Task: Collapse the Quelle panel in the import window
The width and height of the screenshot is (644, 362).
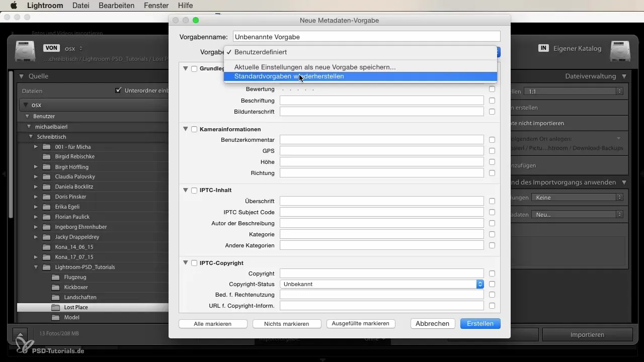Action: coord(22,76)
